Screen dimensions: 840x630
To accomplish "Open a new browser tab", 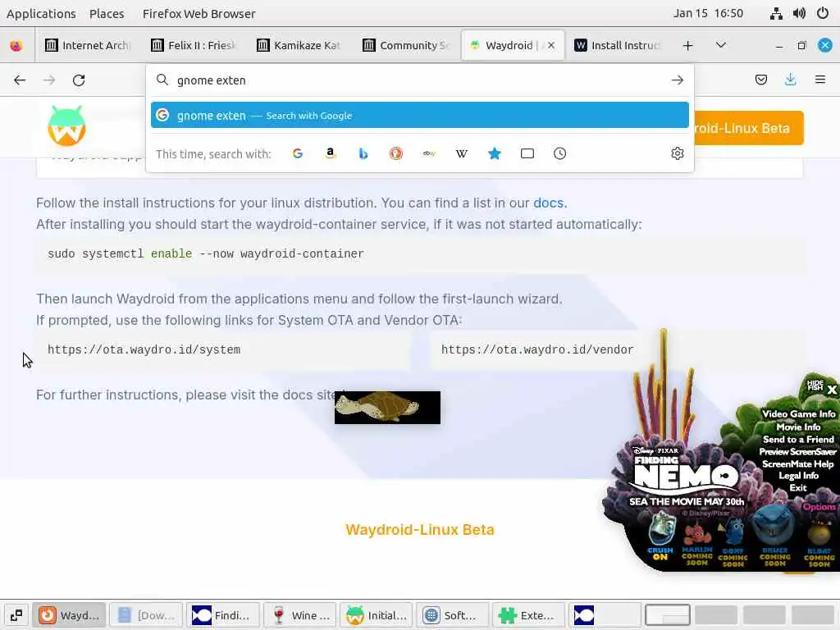I will (x=688, y=46).
